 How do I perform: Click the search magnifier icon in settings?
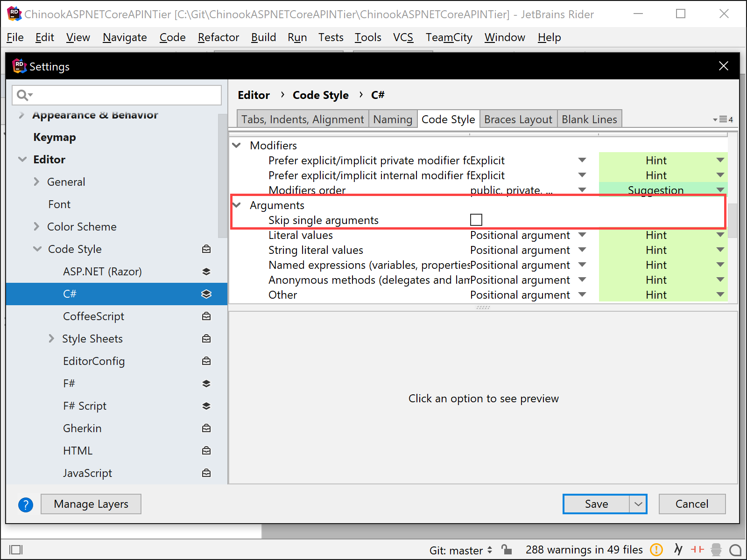pos(24,95)
